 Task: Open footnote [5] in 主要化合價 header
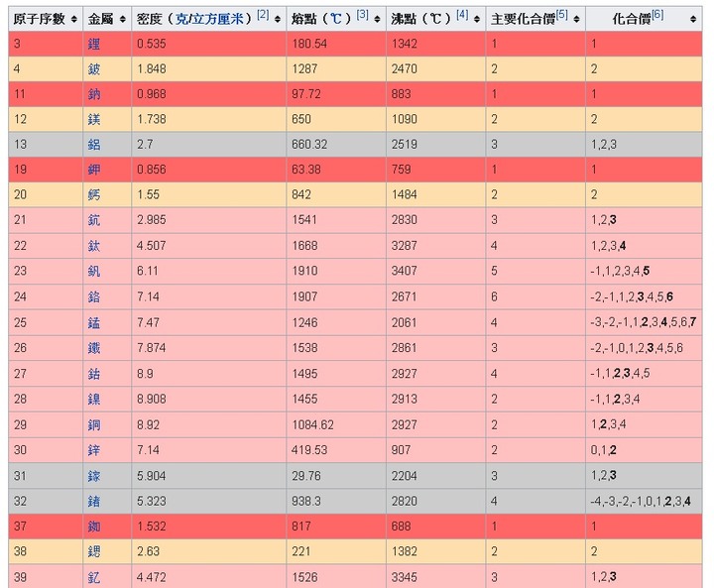pyautogui.click(x=562, y=15)
